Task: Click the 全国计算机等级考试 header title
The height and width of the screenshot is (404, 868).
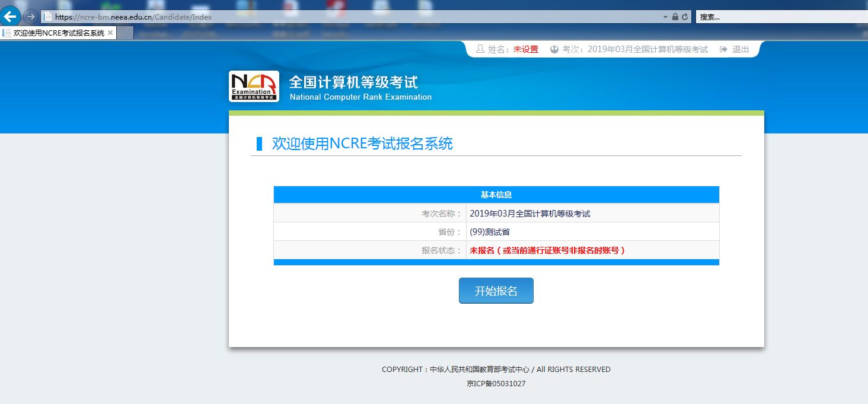Action: (353, 82)
